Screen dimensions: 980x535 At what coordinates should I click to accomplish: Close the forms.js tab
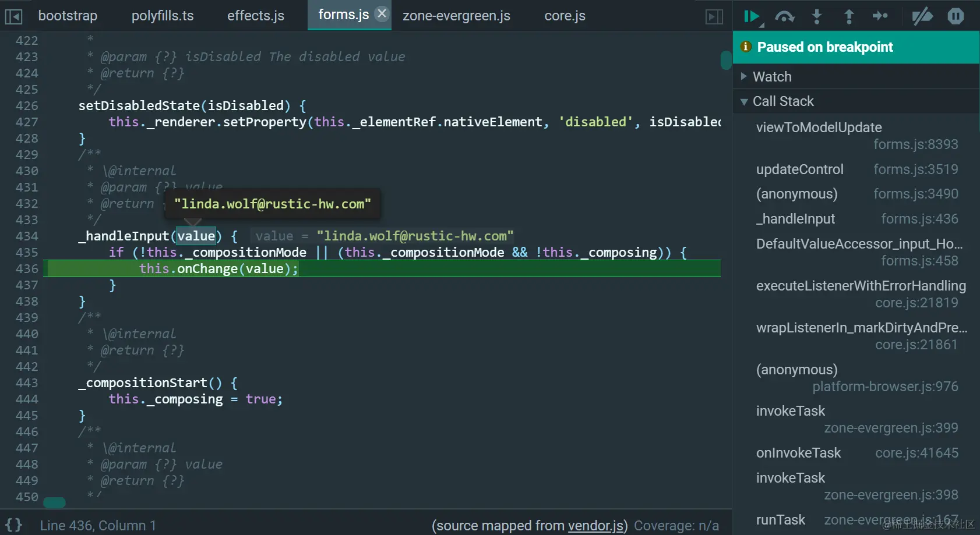(382, 13)
